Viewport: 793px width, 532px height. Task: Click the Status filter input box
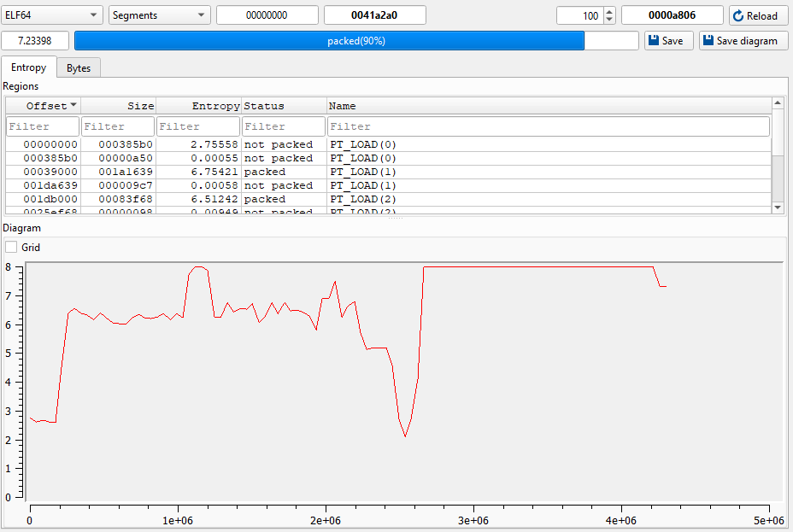pyautogui.click(x=284, y=126)
